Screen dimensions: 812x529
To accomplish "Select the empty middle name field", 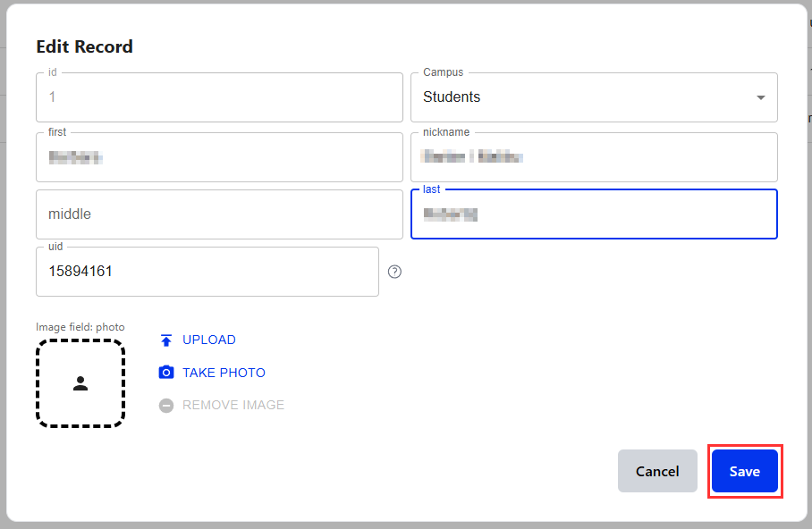I will [x=219, y=214].
